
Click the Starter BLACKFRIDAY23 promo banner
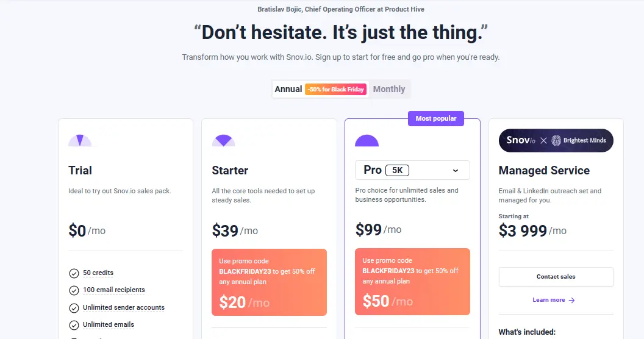[269, 282]
